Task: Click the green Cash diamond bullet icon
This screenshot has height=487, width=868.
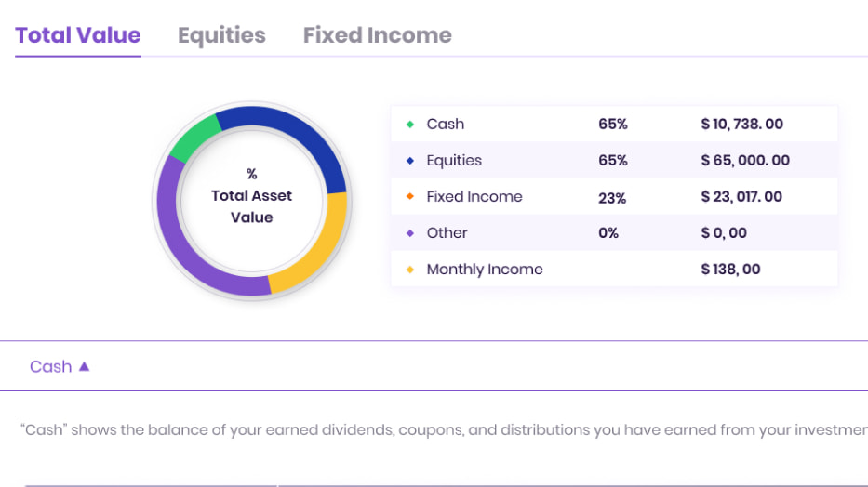Action: coord(410,125)
